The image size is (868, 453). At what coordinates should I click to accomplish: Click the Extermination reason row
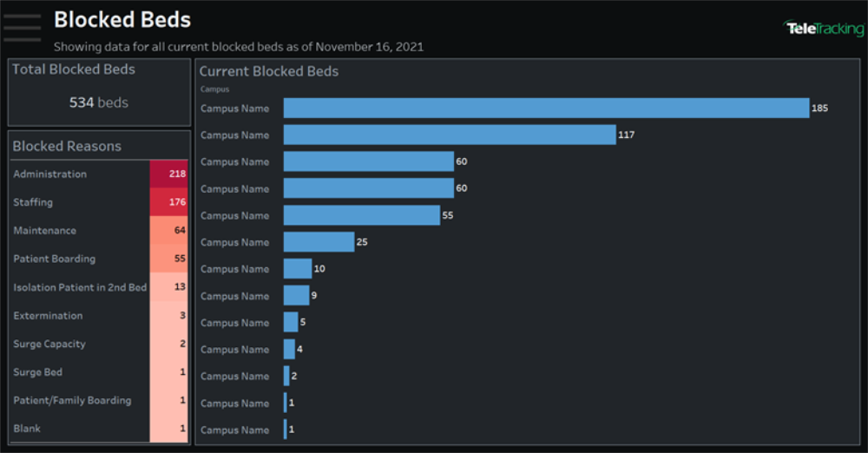[x=99, y=315]
